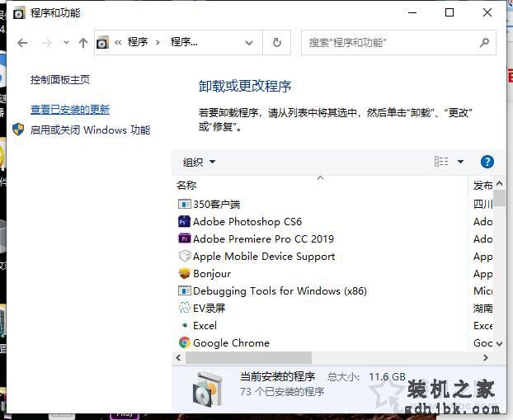
Task: Click the address bar Control Panel icon
Action: 102,43
